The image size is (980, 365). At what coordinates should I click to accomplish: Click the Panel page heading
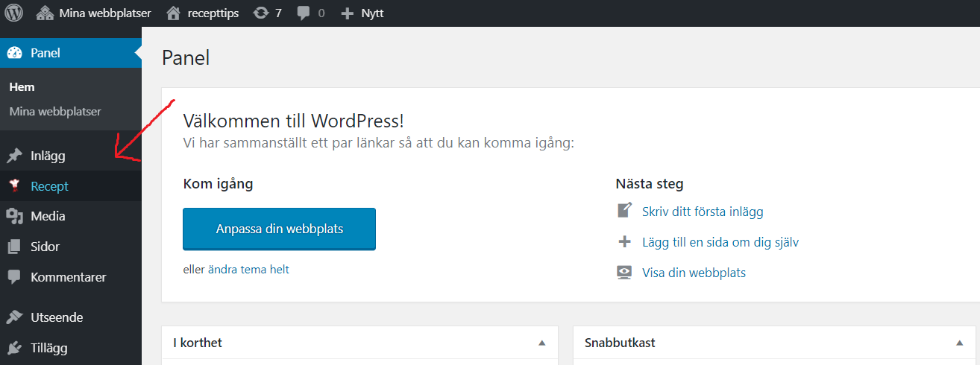(186, 57)
